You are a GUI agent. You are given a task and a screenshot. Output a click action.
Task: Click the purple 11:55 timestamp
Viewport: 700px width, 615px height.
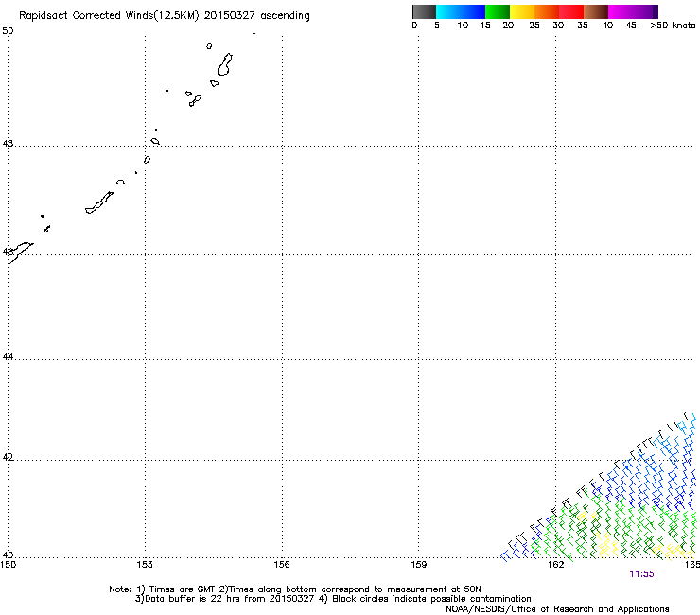pos(641,574)
